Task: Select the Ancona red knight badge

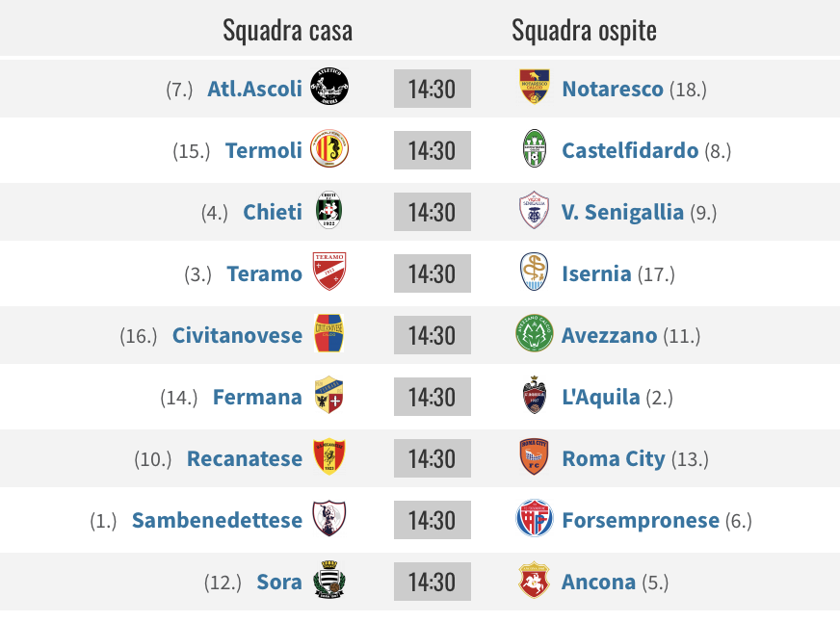Action: (x=534, y=580)
